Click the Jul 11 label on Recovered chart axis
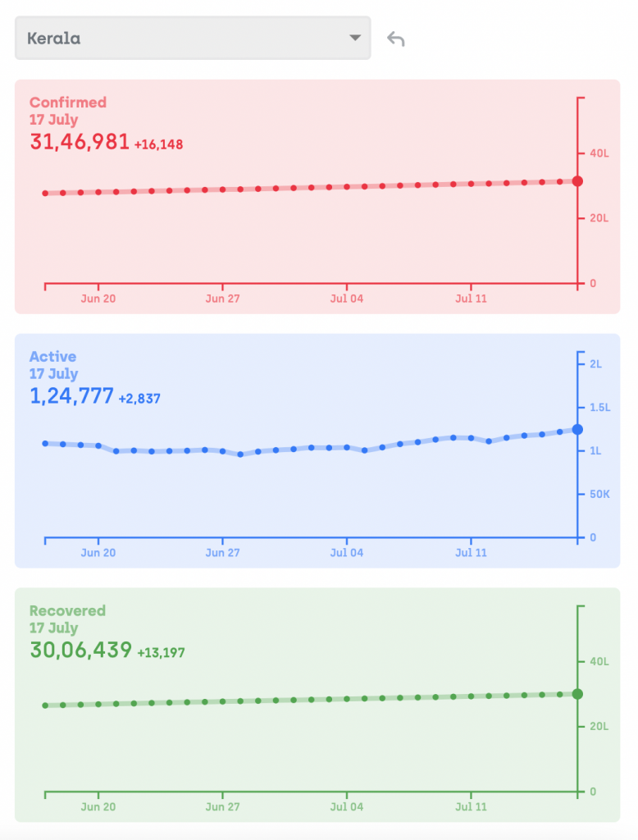 click(471, 807)
